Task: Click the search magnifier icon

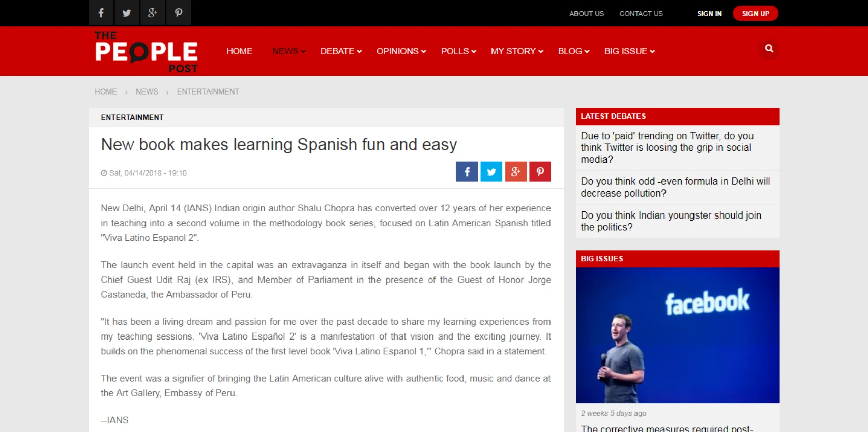Action: pyautogui.click(x=769, y=49)
